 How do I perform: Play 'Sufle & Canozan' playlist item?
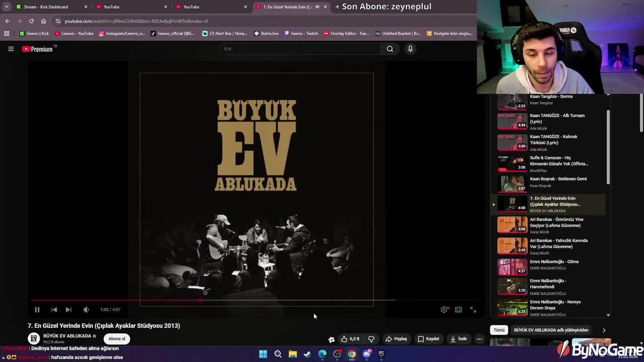pyautogui.click(x=548, y=163)
